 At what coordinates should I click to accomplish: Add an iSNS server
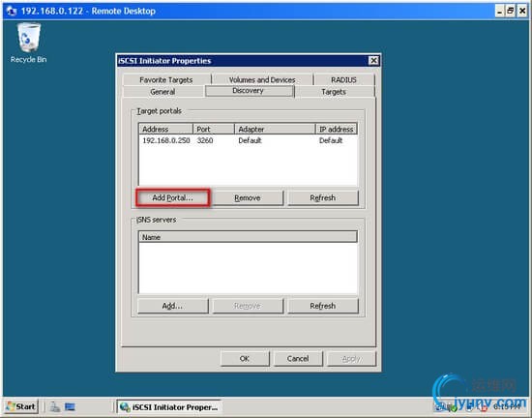click(x=173, y=306)
